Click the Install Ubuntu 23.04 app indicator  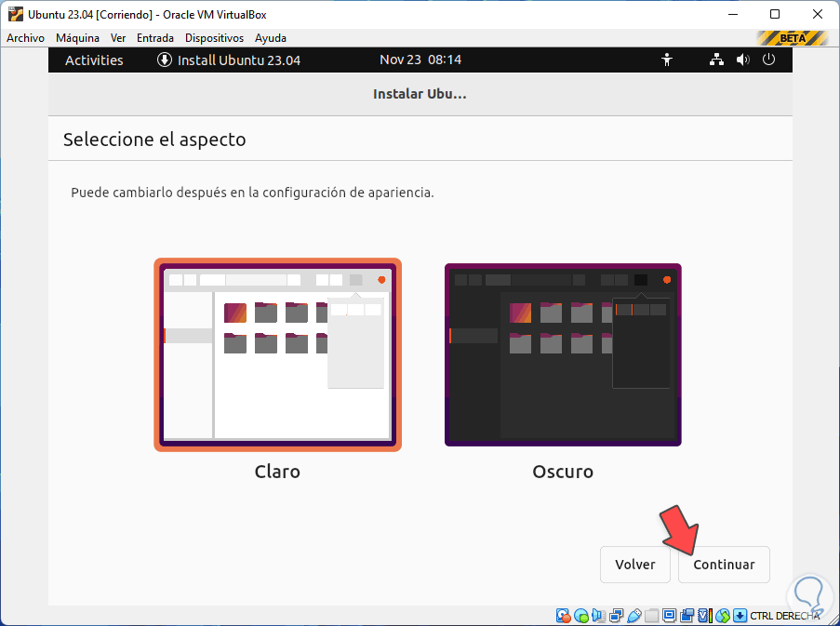coord(229,60)
